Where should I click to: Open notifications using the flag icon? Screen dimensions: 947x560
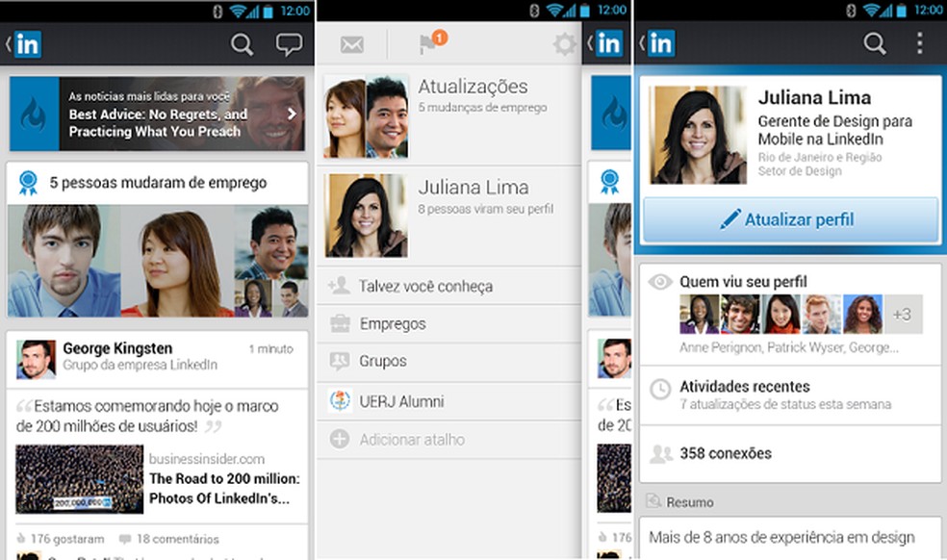(427, 41)
